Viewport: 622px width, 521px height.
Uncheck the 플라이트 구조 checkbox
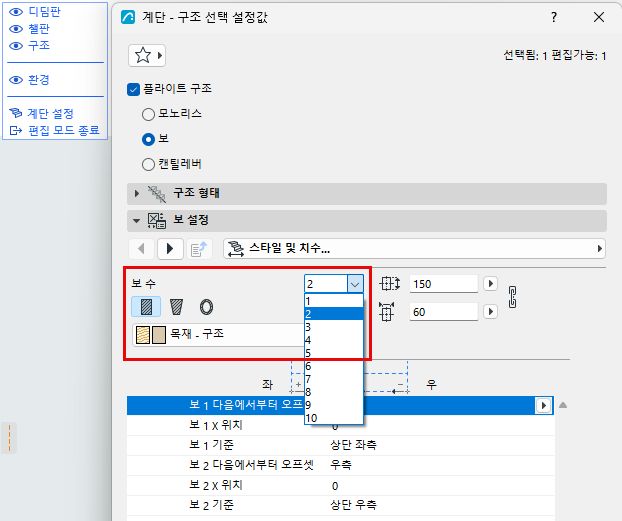pyautogui.click(x=134, y=89)
